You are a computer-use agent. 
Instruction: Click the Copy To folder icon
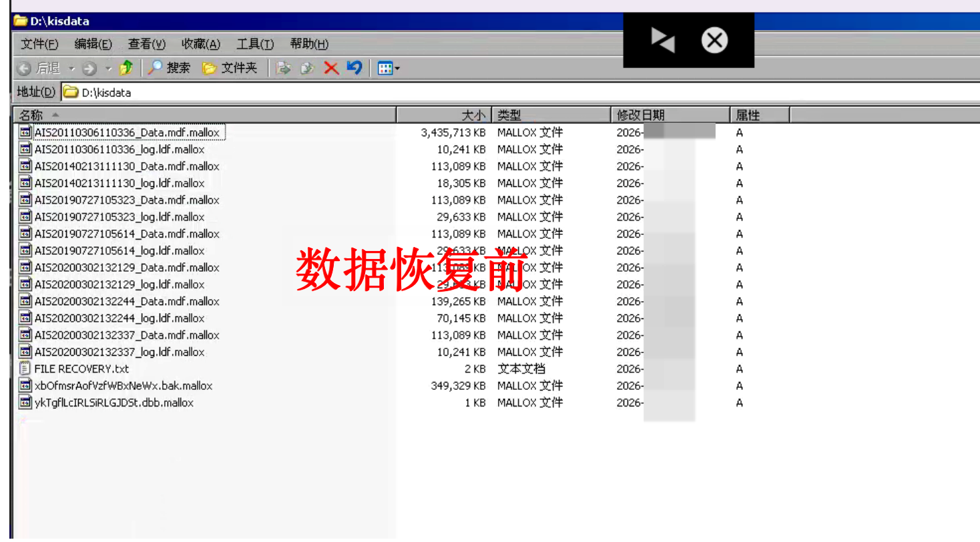coord(307,68)
